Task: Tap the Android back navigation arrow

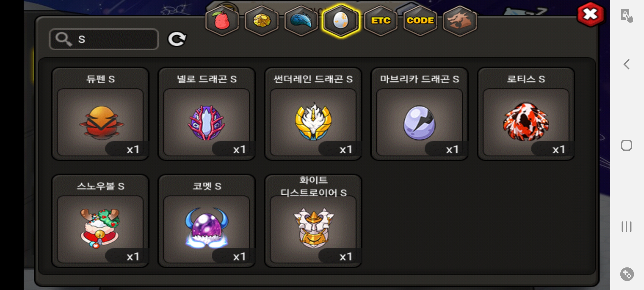Action: (x=627, y=64)
